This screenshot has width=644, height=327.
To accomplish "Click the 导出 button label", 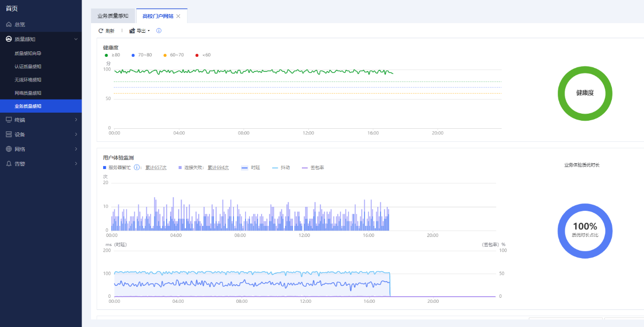I will coord(141,31).
